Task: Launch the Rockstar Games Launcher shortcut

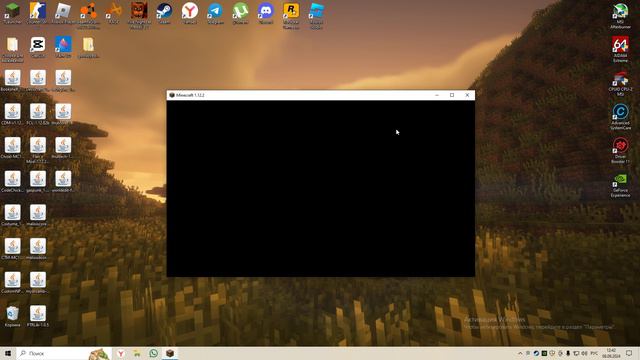Action: point(291,11)
